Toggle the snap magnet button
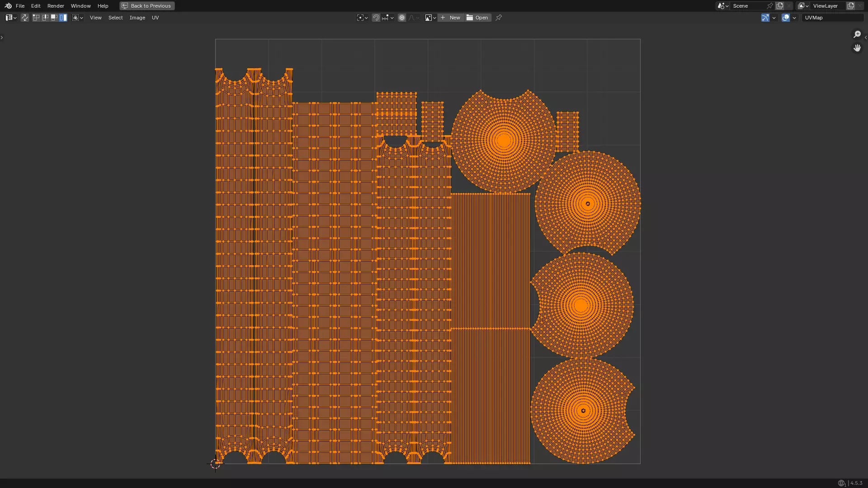This screenshot has height=488, width=868. click(376, 18)
